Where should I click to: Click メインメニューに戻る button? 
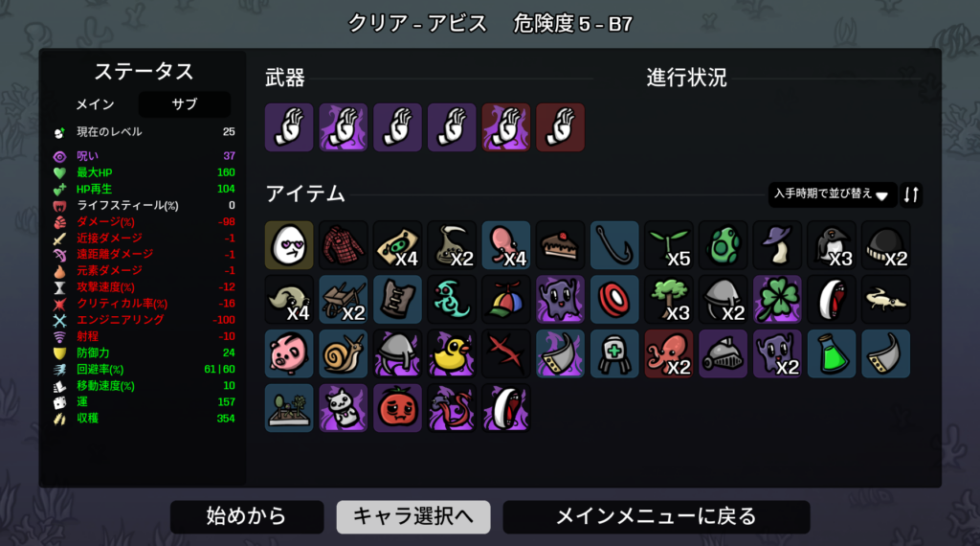pyautogui.click(x=657, y=516)
